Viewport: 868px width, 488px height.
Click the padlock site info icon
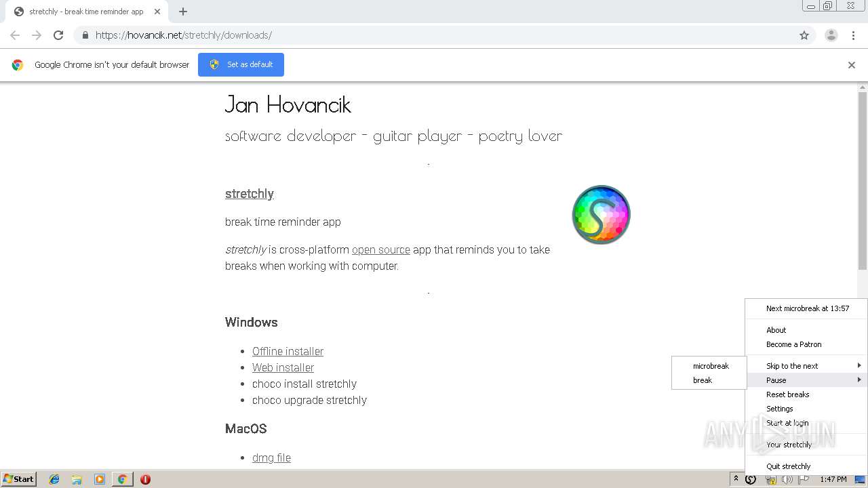tap(85, 35)
